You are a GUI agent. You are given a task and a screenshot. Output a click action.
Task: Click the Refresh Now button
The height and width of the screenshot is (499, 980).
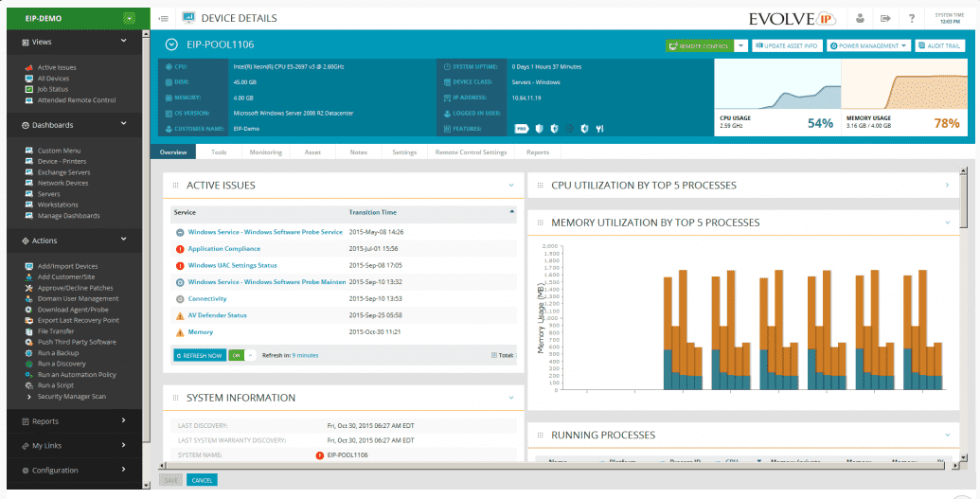pyautogui.click(x=199, y=355)
